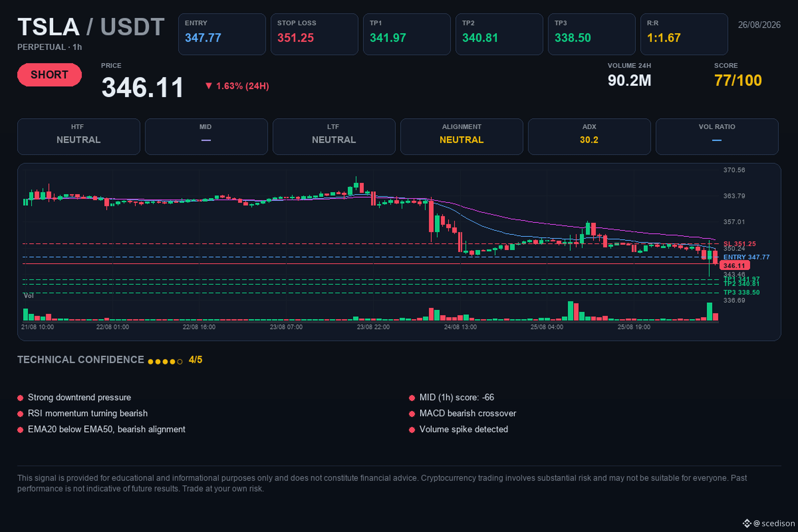798x532 pixels.
Task: Click the date 26/08/2026
Action: 759,25
